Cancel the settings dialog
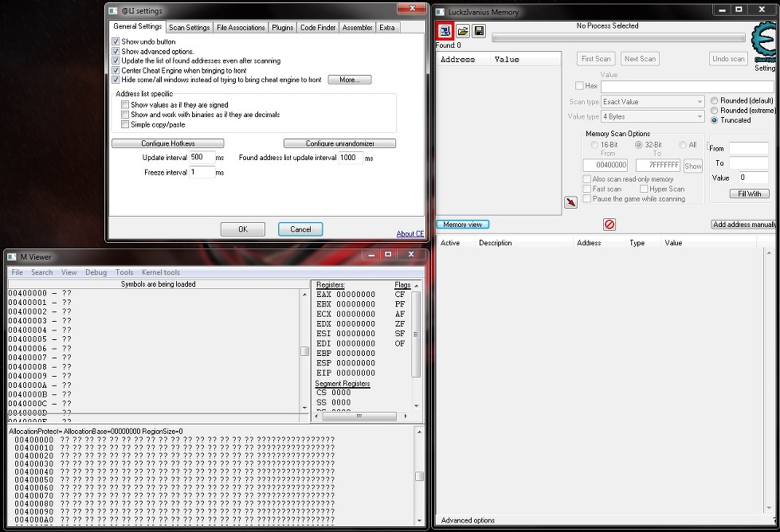The width and height of the screenshot is (780, 532). (300, 229)
